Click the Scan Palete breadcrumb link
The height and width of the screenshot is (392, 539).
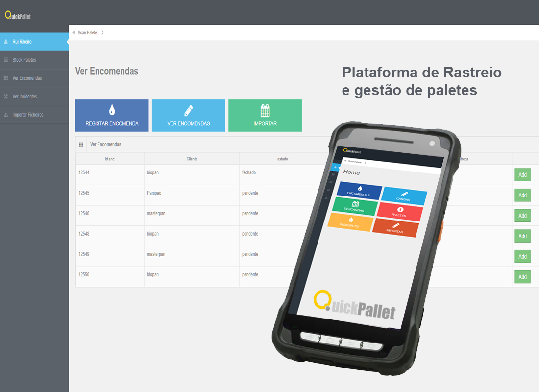click(87, 33)
